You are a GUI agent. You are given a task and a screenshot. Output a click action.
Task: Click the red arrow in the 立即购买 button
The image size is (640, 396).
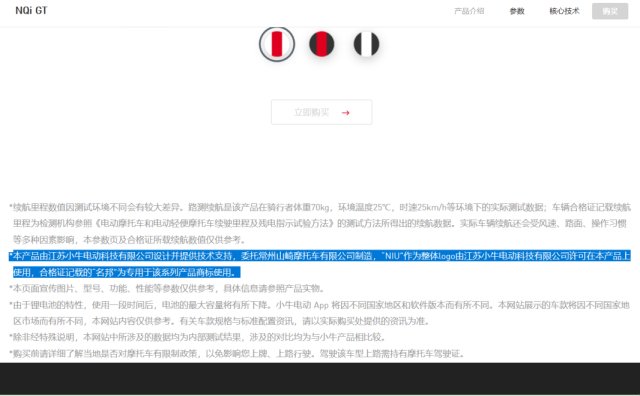click(x=346, y=113)
